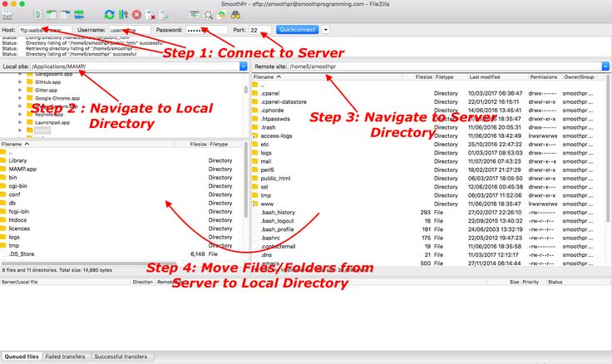Focus the Username field
The width and height of the screenshot is (612, 364).
tap(130, 30)
